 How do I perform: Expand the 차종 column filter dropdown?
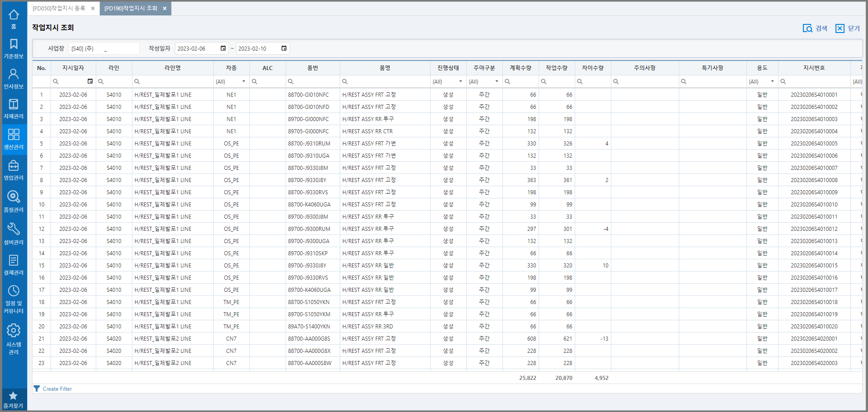(x=244, y=82)
